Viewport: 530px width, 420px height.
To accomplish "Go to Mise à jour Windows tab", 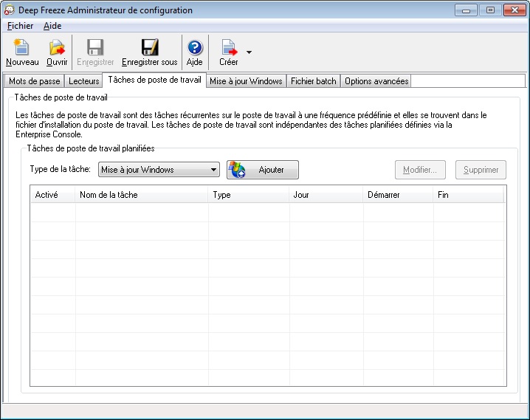I will [246, 81].
